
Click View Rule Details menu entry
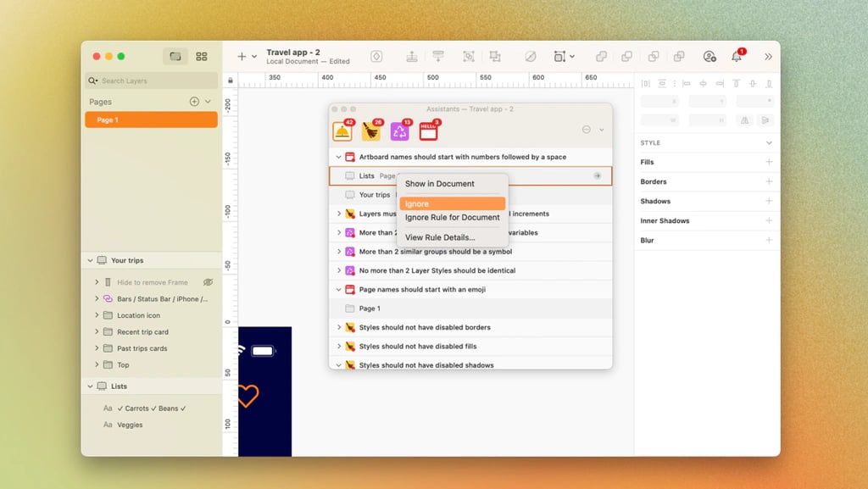coord(440,237)
